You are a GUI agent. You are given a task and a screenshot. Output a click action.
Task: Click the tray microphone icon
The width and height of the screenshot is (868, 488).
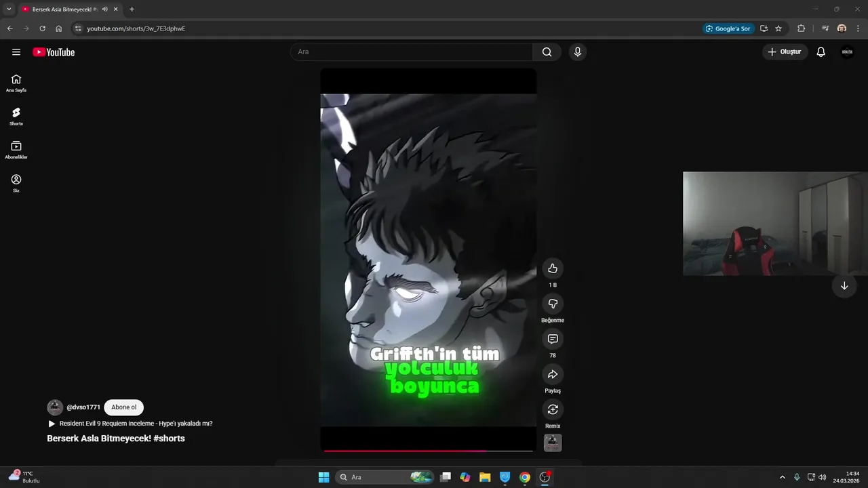[x=797, y=477]
